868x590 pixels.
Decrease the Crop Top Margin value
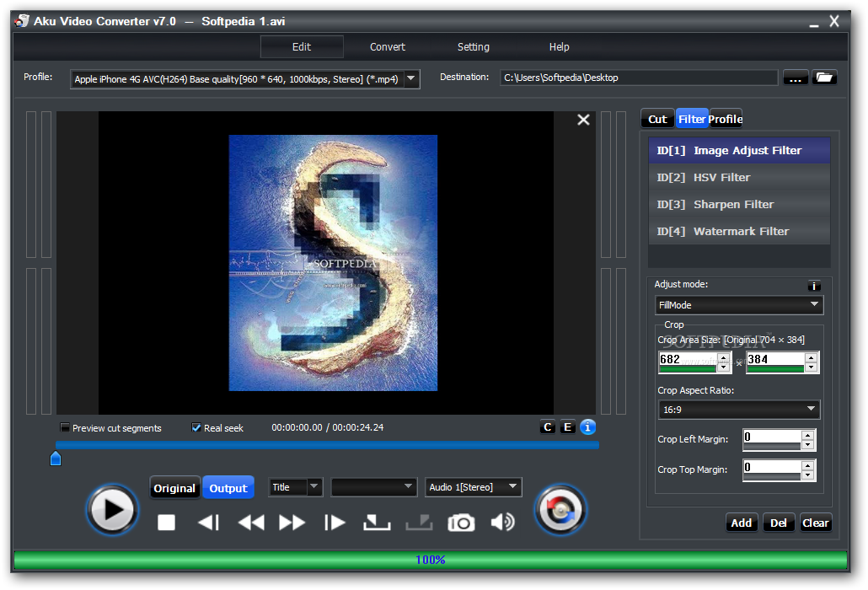[x=807, y=475]
